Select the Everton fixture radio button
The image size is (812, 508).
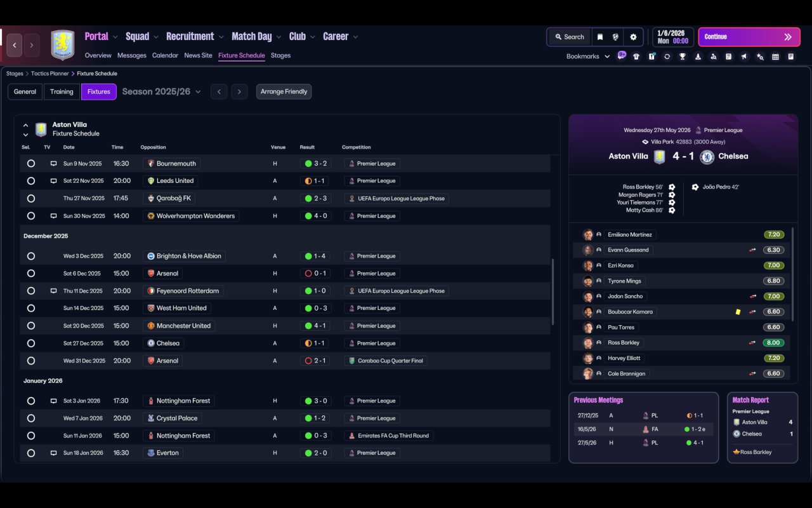[30, 453]
